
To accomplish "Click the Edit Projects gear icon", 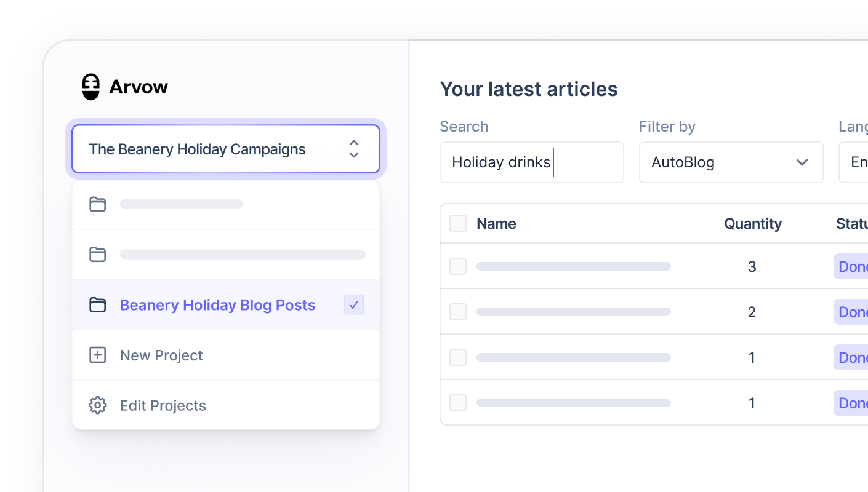I will 97,405.
